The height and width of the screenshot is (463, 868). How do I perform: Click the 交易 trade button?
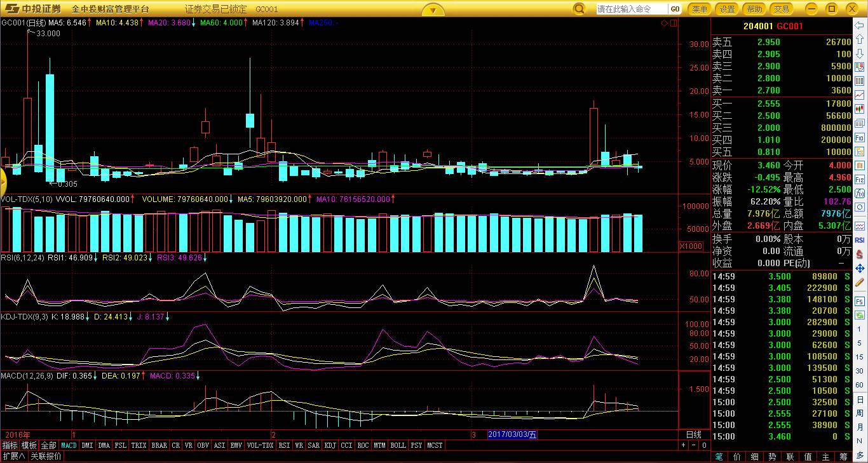coord(782,9)
